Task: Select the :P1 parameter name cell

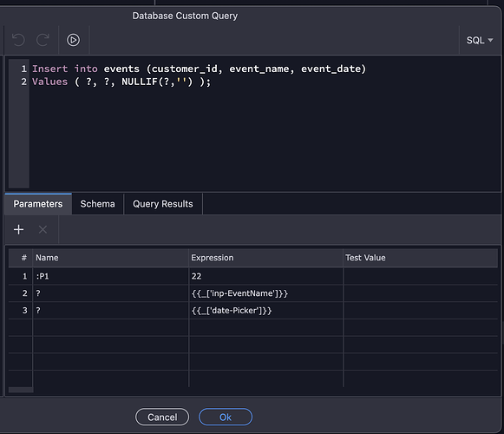Action: (x=110, y=276)
